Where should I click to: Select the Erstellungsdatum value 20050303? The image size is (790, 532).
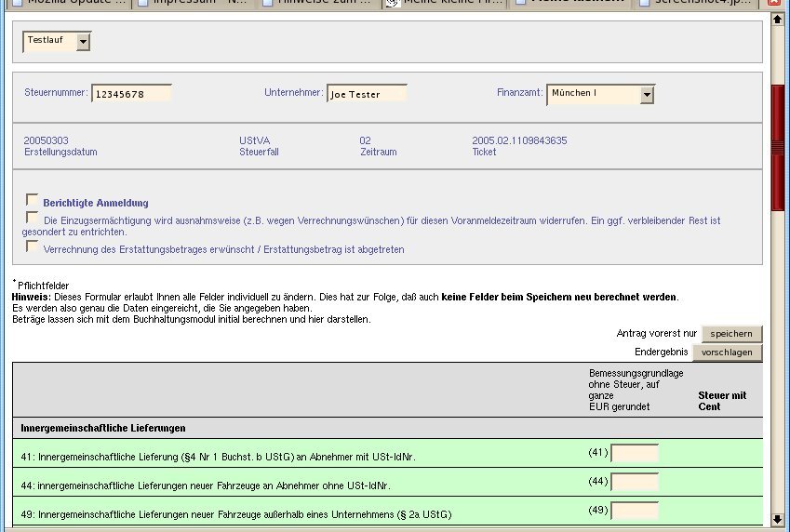(46, 140)
